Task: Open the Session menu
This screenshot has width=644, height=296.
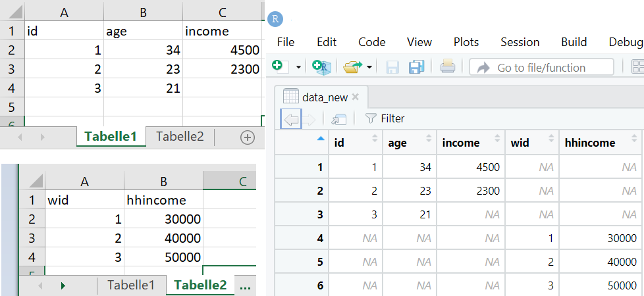Action: [520, 42]
